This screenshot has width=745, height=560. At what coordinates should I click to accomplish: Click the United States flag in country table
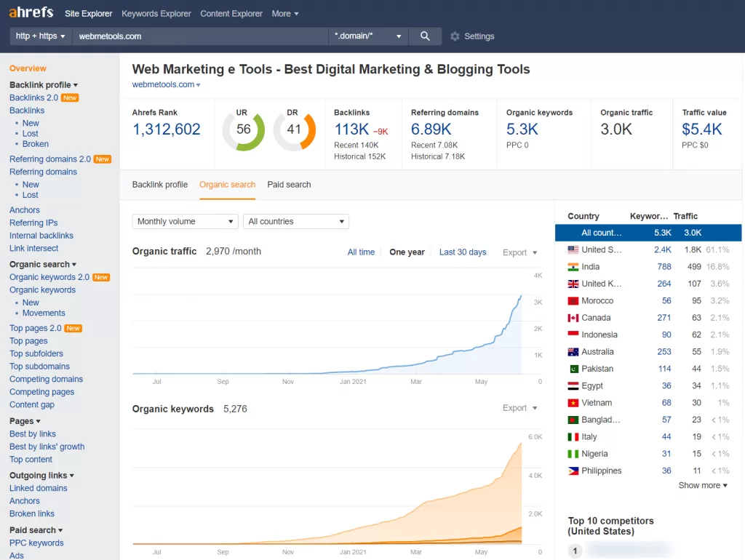573,249
